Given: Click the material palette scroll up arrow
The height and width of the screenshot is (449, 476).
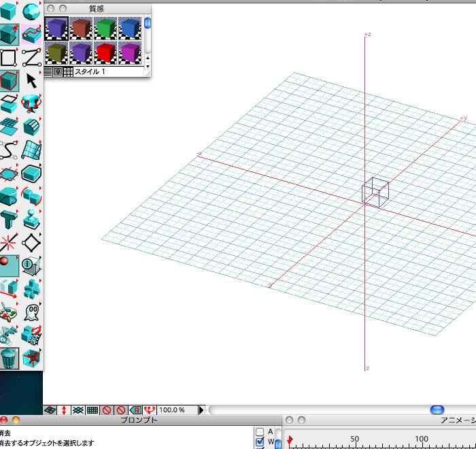Looking at the screenshot, I should (x=148, y=58).
